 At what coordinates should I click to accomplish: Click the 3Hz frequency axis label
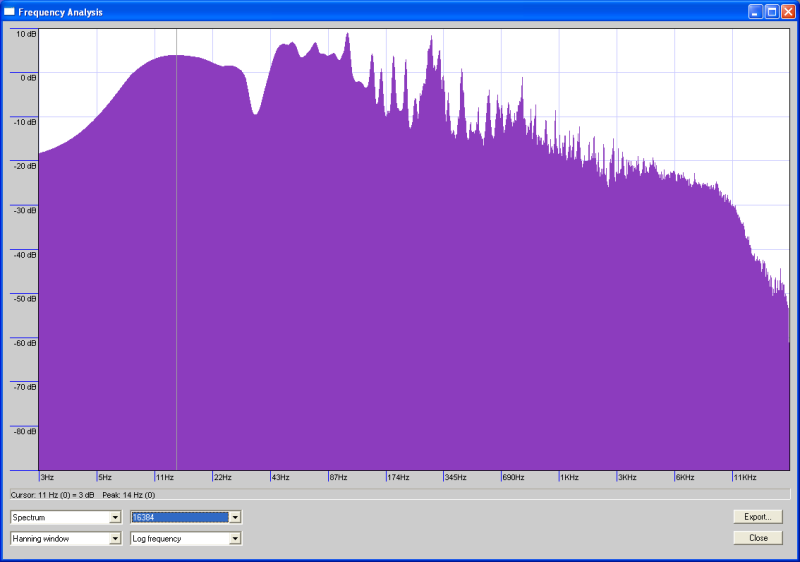pyautogui.click(x=47, y=477)
